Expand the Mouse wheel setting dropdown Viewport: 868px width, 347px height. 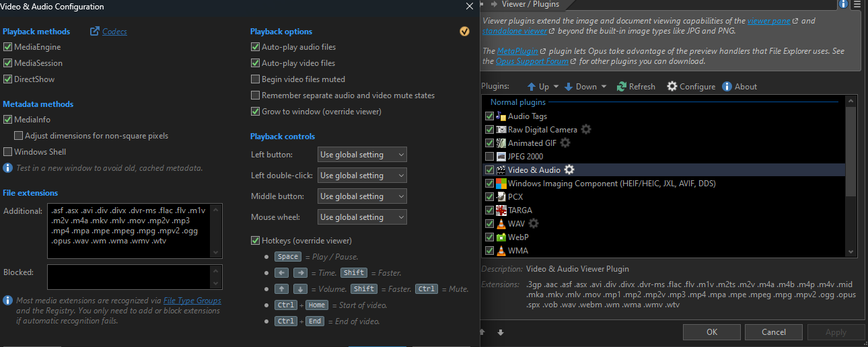point(362,217)
